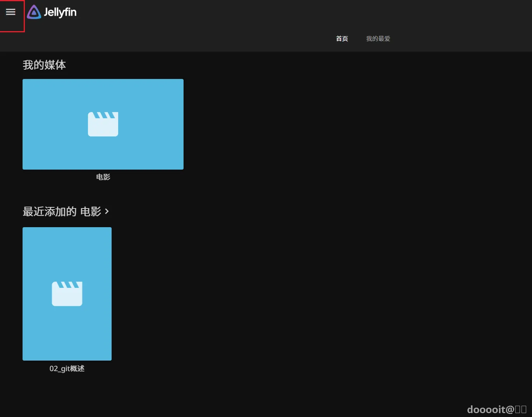532x417 pixels.
Task: Click clapperboard icon on 电影 library card
Action: (103, 124)
